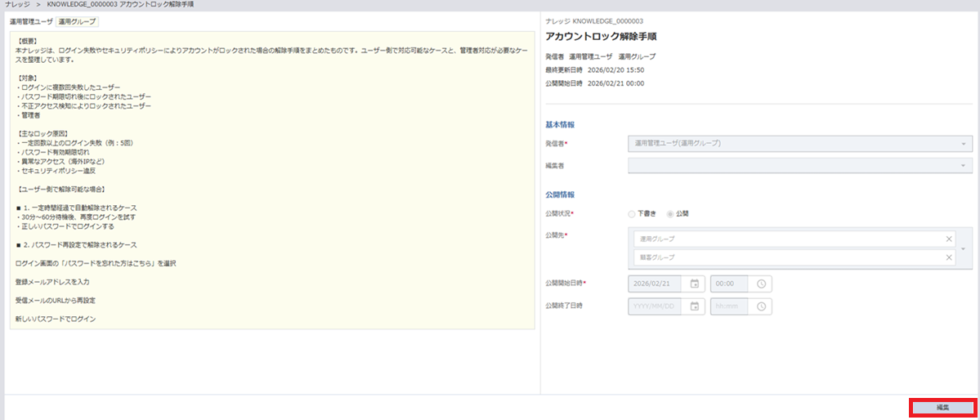Open the calendar picker for 公開終了日時

click(x=695, y=306)
